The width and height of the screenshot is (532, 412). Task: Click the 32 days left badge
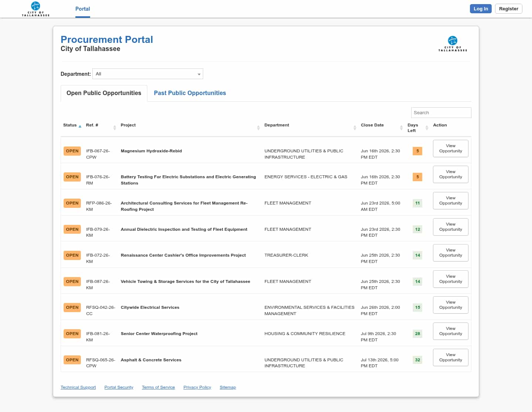tap(417, 360)
